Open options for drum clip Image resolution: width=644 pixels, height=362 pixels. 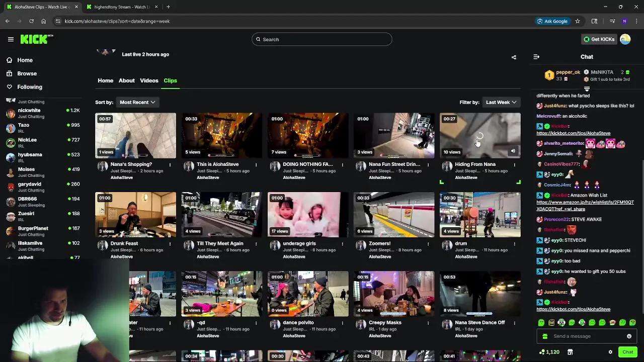point(514,243)
